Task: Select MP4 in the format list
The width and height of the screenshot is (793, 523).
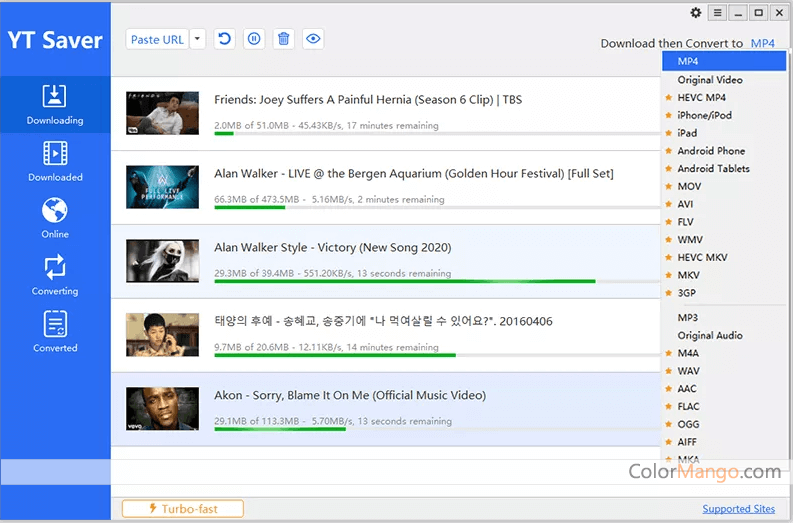Action: tap(724, 61)
